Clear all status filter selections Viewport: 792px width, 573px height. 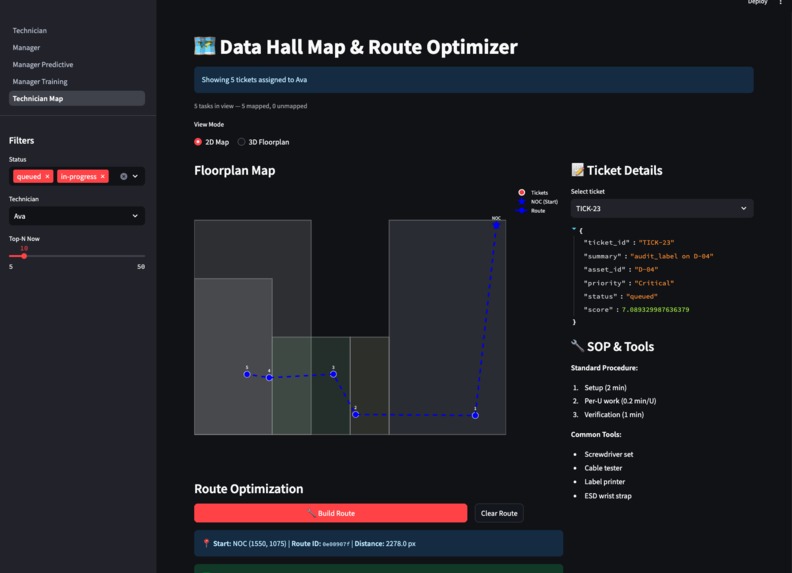[124, 176]
